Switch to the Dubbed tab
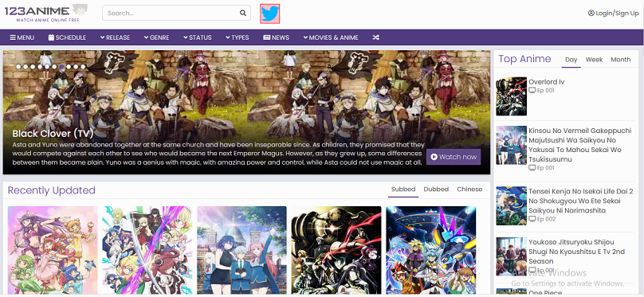The height and width of the screenshot is (297, 644). tap(436, 190)
